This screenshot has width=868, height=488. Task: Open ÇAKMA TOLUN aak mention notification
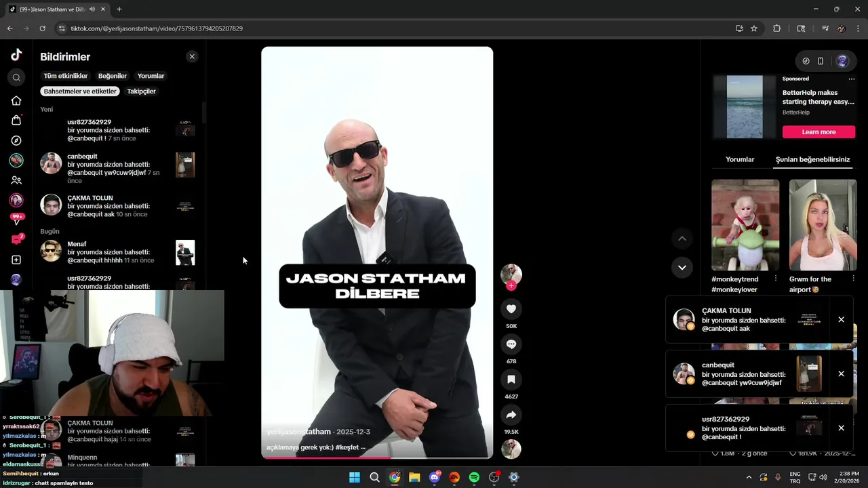click(x=118, y=206)
